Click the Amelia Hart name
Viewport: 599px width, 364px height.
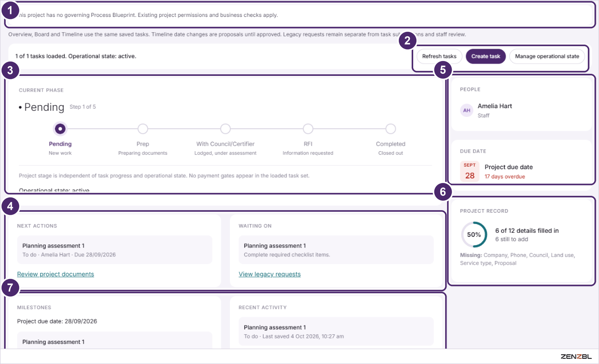click(x=494, y=106)
